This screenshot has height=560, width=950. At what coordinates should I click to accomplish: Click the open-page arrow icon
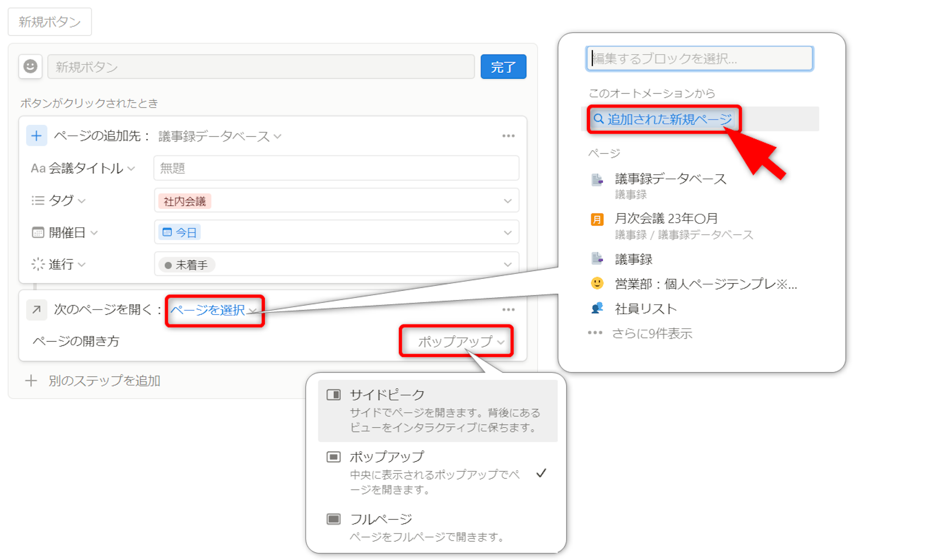[x=36, y=309]
